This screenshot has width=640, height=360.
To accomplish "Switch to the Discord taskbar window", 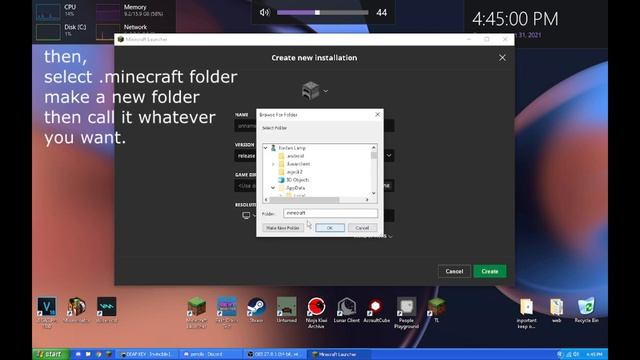I will click(210, 354).
